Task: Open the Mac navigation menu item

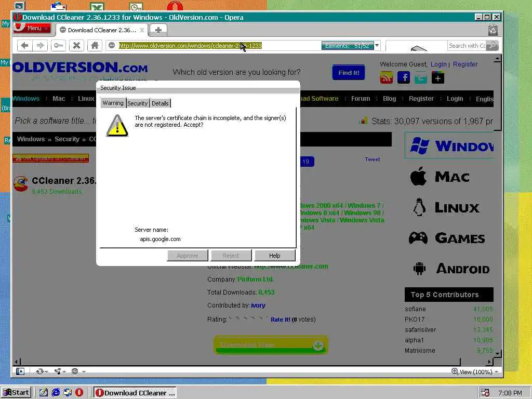Action: tap(59, 99)
